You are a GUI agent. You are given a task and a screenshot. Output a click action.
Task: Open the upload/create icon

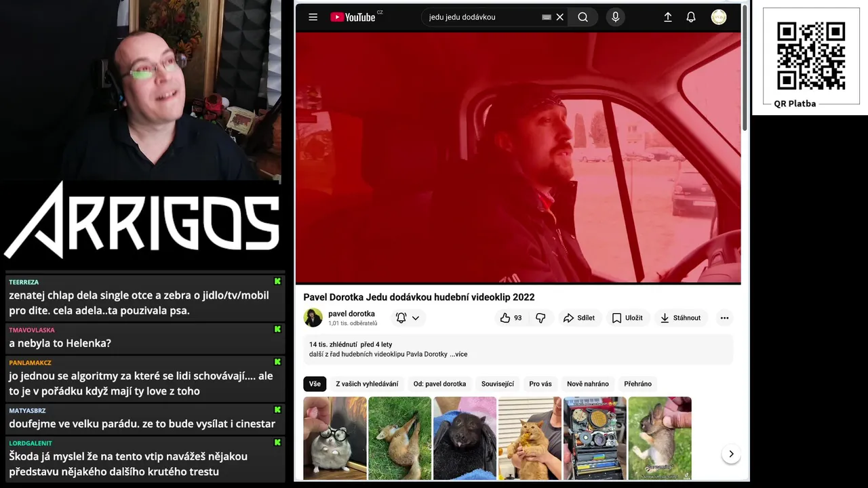click(668, 17)
